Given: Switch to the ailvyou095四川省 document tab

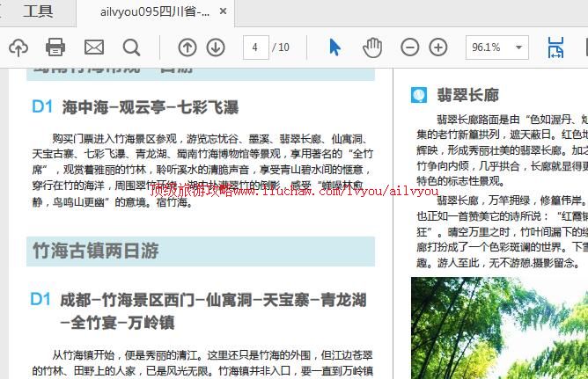Looking at the screenshot, I should 155,11.
